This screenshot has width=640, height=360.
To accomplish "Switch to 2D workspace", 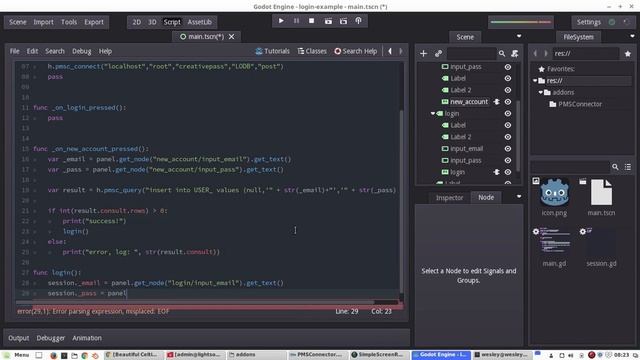I will click(136, 22).
